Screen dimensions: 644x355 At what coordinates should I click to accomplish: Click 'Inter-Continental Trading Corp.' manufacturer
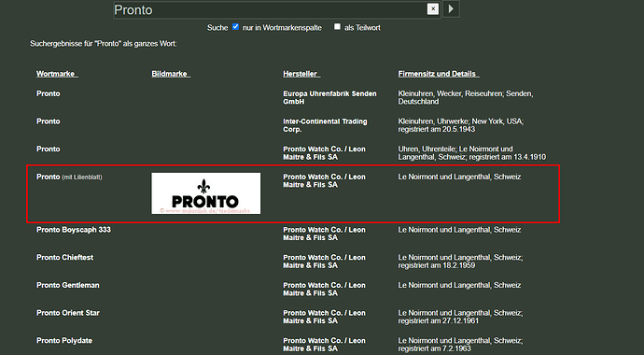tap(325, 125)
